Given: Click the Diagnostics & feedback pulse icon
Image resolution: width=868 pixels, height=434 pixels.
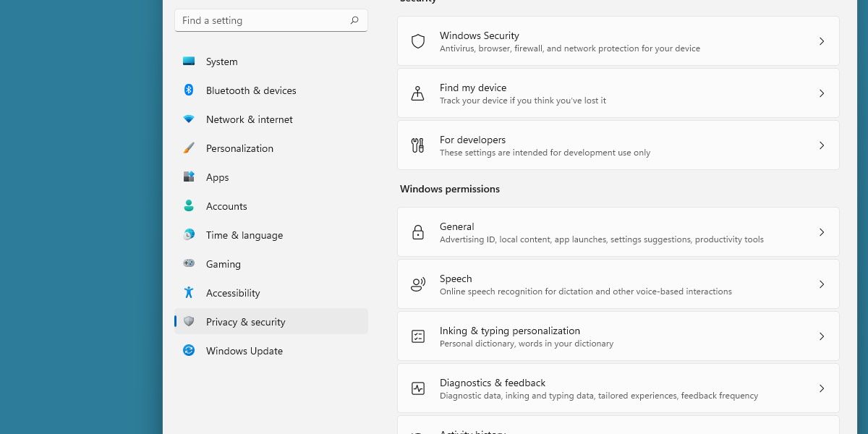Looking at the screenshot, I should [x=418, y=388].
